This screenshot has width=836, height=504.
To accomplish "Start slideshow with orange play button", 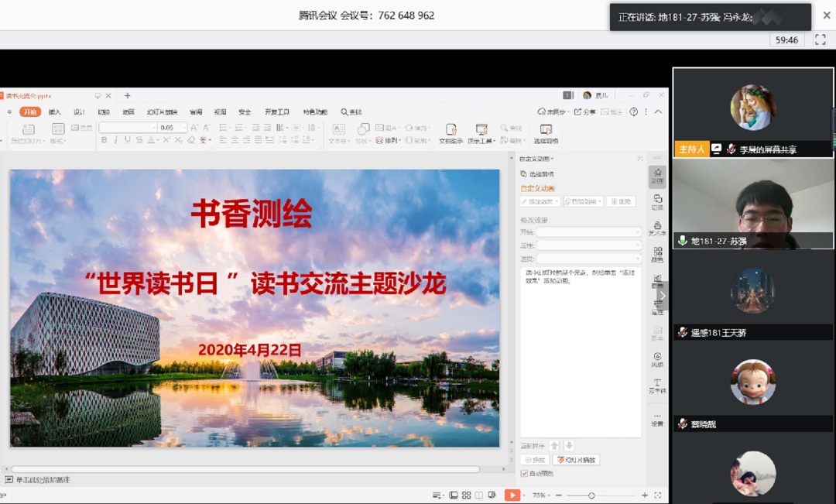I will (x=512, y=495).
